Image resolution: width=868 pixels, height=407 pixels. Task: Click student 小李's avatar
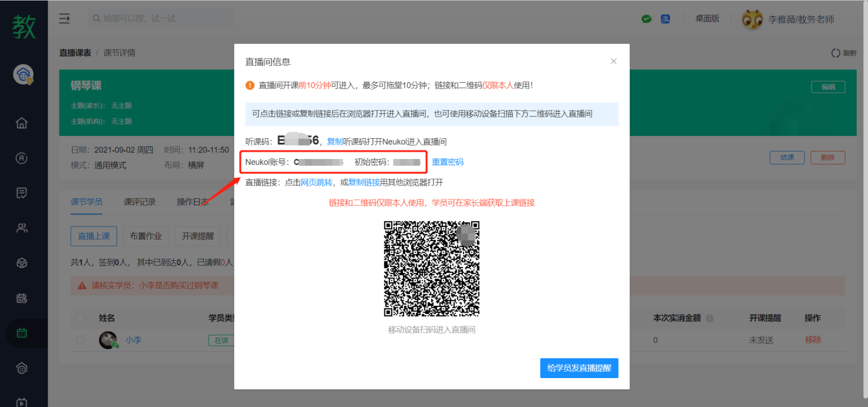pos(108,340)
